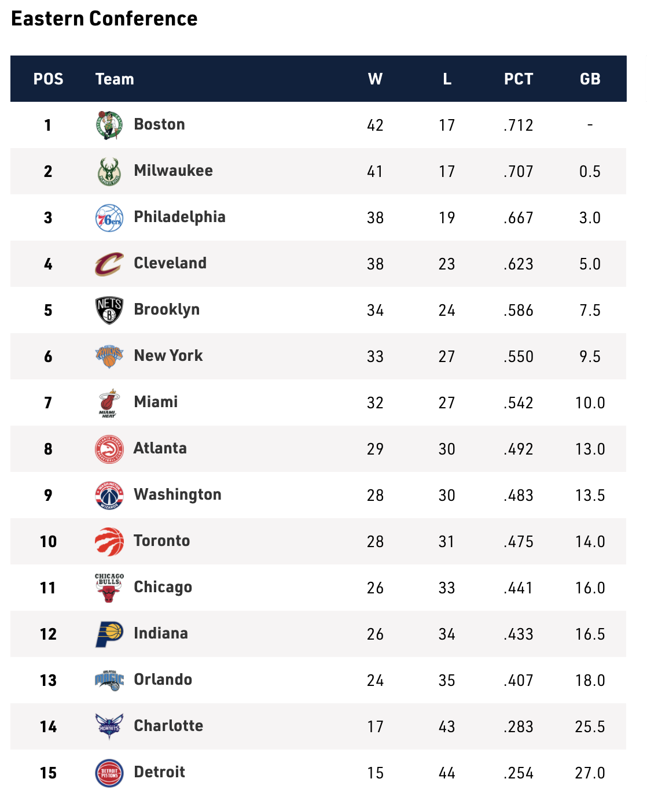Open the Charlotte team name link

pos(168,726)
